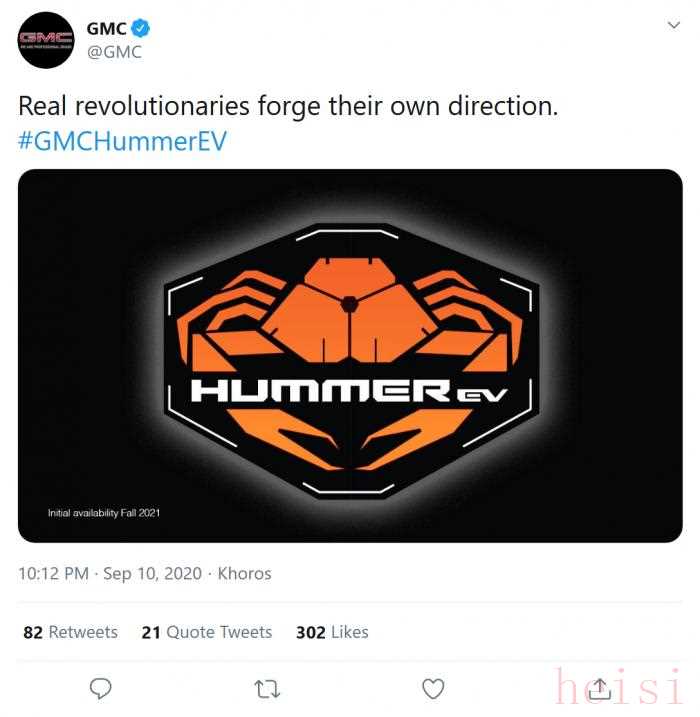The image size is (700, 717).
Task: Expand the tweet options chevron
Action: 674,25
